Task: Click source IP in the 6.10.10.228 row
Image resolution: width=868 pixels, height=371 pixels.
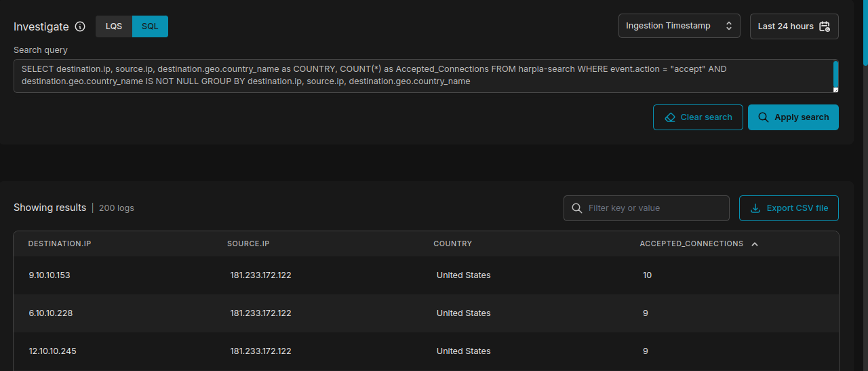Action: (x=261, y=313)
